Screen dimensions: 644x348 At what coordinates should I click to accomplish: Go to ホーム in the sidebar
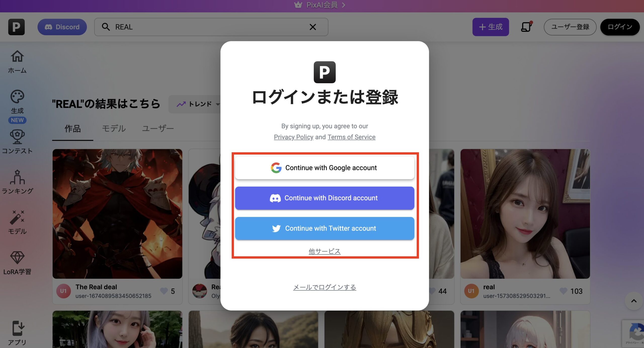[x=17, y=62]
